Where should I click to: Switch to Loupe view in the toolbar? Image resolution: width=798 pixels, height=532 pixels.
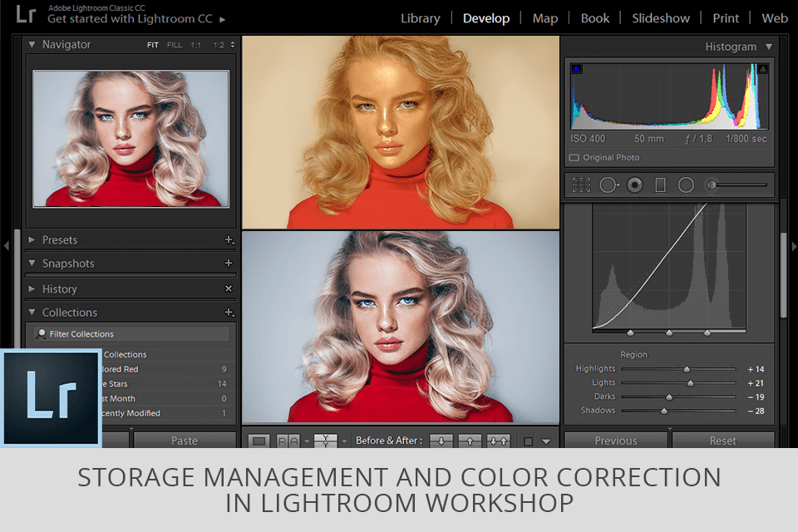[x=259, y=440]
